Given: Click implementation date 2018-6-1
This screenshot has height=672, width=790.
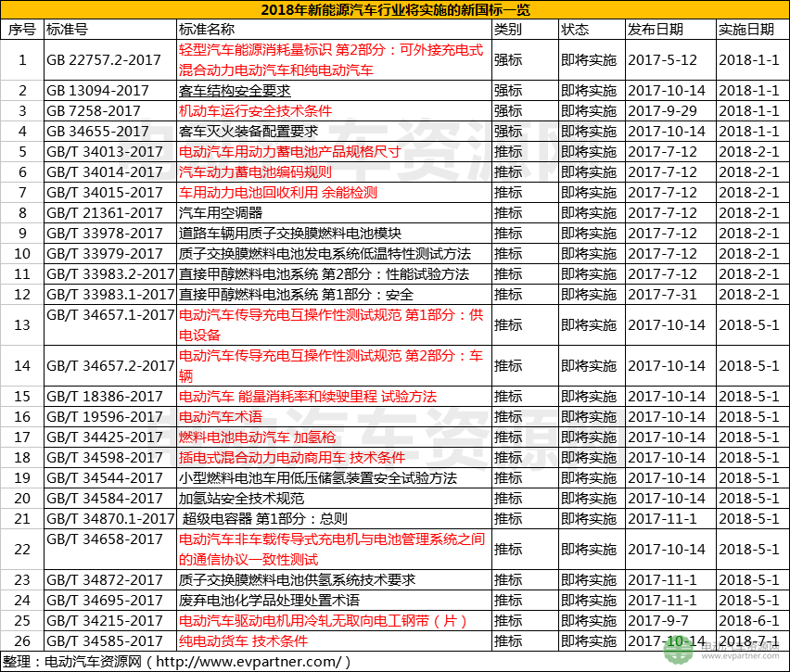Looking at the screenshot, I should click(x=749, y=621).
